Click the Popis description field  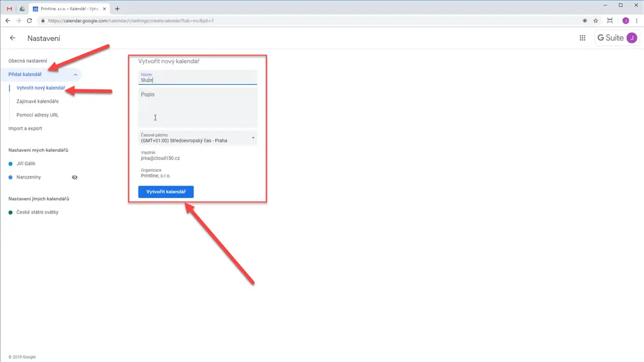pos(197,108)
